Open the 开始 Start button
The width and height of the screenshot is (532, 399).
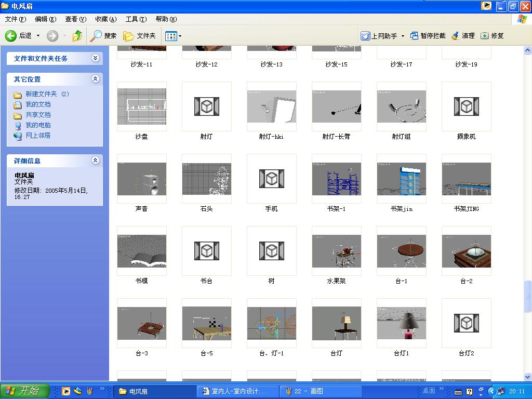[x=25, y=391]
